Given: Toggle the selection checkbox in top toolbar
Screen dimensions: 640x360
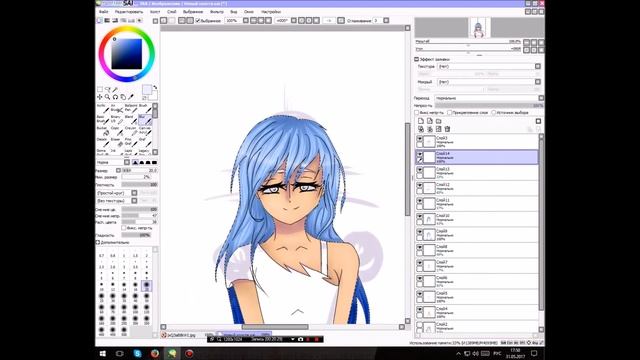Looking at the screenshot, I should tap(198, 20).
